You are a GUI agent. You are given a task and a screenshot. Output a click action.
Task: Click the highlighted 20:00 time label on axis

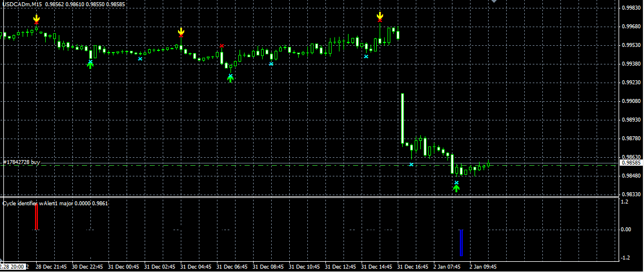tap(13, 266)
